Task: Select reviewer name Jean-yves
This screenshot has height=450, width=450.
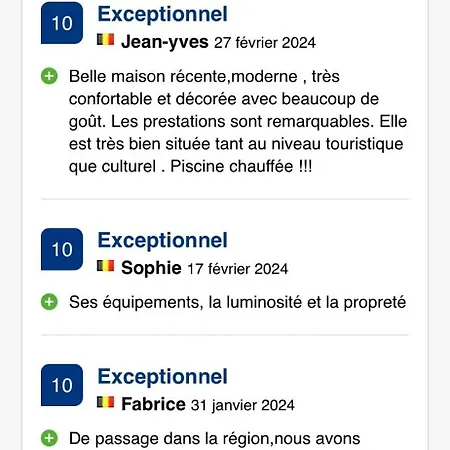Action: pyautogui.click(x=165, y=42)
